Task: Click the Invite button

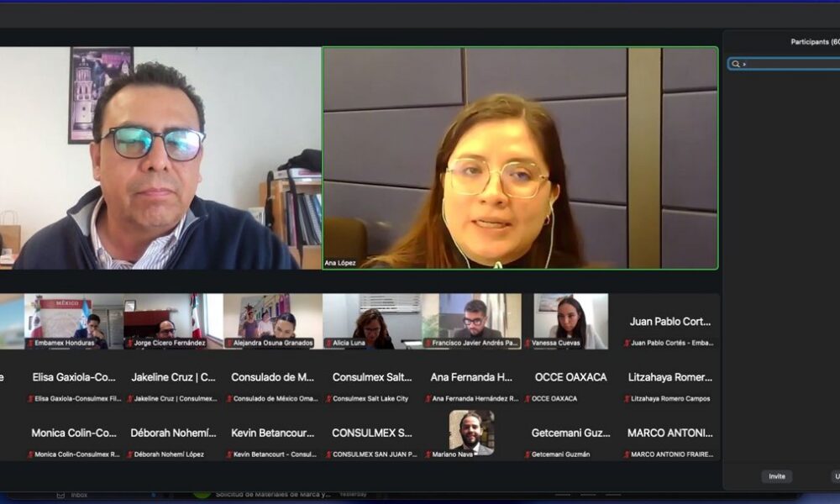Action: (x=777, y=476)
